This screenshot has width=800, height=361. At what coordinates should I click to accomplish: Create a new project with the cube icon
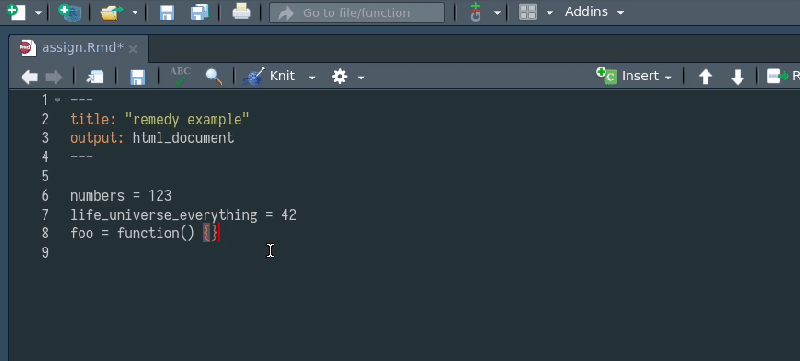point(69,12)
